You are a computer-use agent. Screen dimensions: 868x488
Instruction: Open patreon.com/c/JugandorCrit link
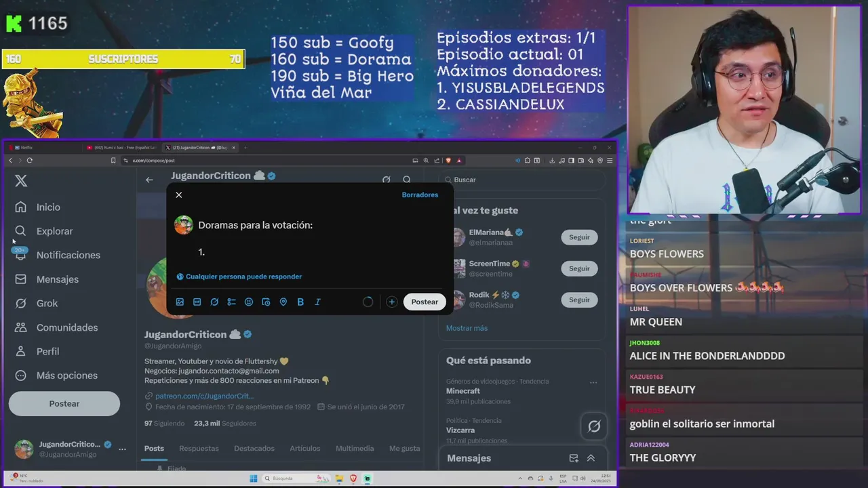coord(204,396)
